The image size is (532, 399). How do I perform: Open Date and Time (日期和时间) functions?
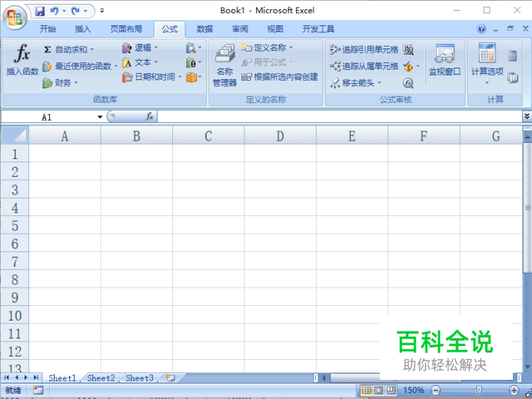point(151,77)
